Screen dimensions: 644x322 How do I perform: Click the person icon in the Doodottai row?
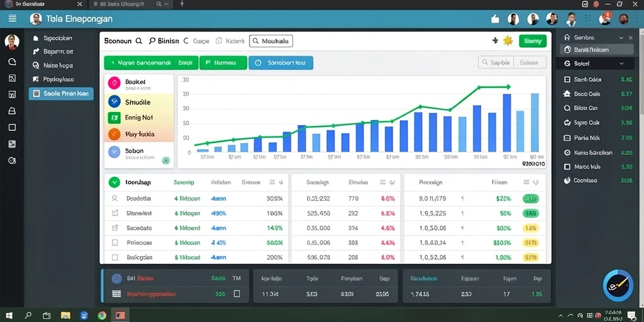115,198
